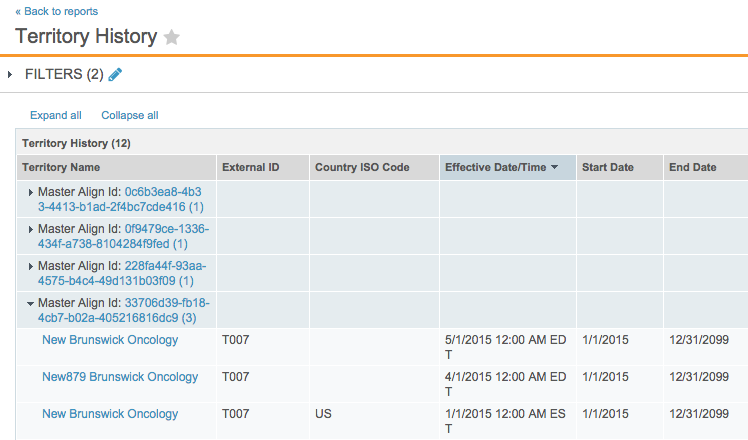The image size is (748, 440).
Task: Collapse Master Align Id 33706d39 group
Action: tap(31, 303)
